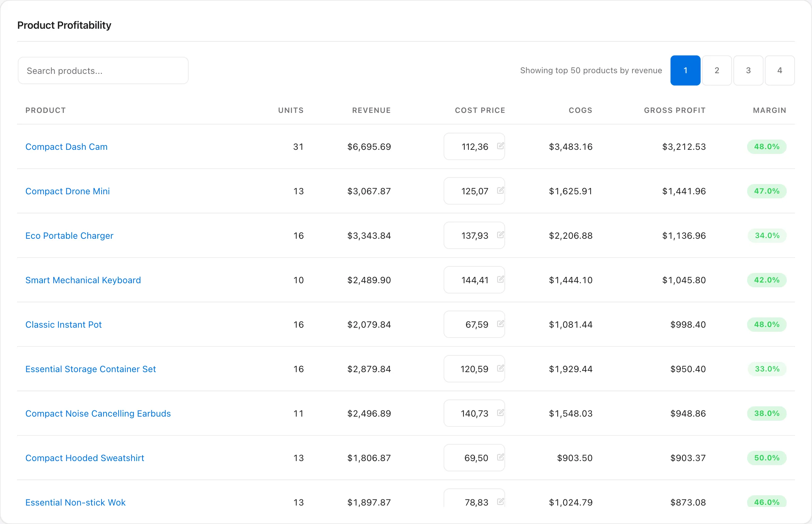Click revenue value $6,695.69
Screen dimensions: 812x524
click(x=369, y=147)
